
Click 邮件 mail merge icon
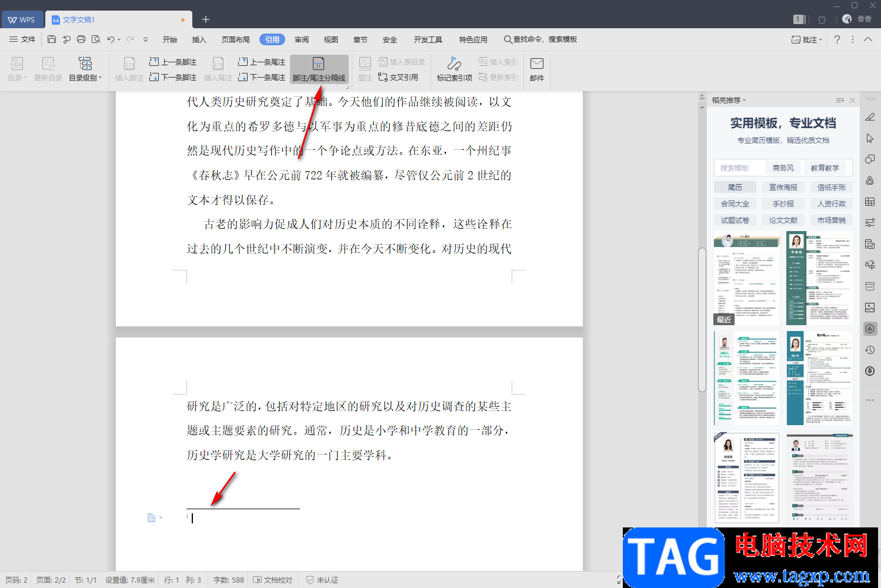point(537,69)
